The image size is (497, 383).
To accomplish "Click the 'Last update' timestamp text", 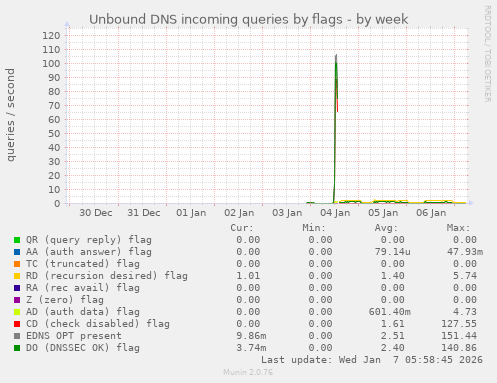I will click(372, 360).
